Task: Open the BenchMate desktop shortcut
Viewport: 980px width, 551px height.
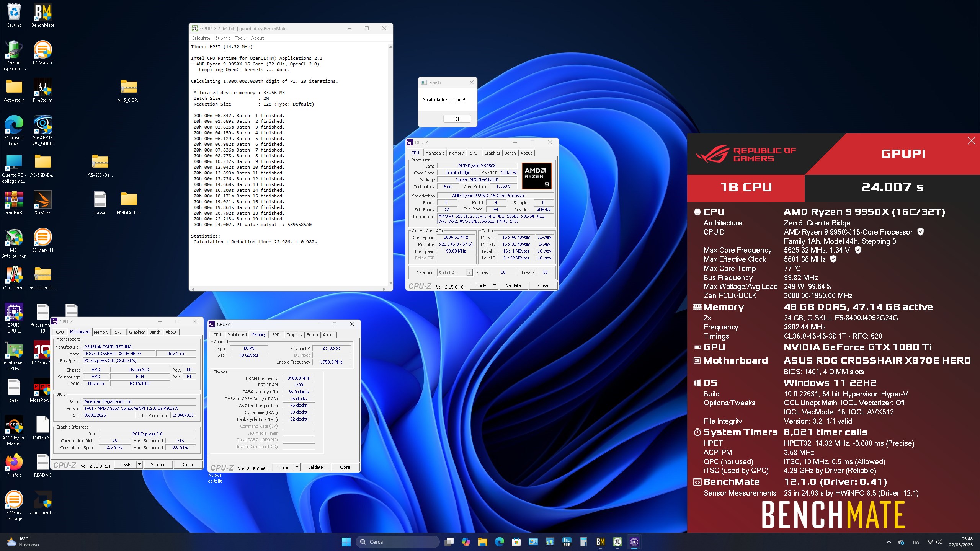Action: pos(42,15)
